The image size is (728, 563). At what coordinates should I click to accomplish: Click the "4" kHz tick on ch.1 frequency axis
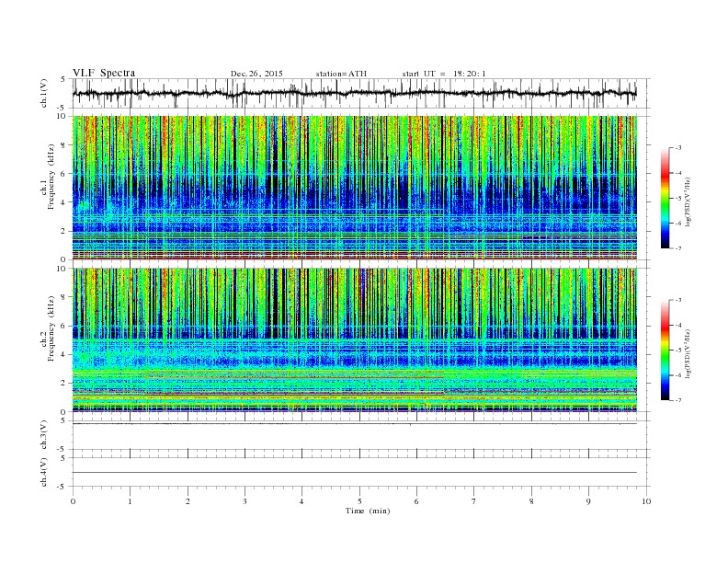click(x=64, y=202)
